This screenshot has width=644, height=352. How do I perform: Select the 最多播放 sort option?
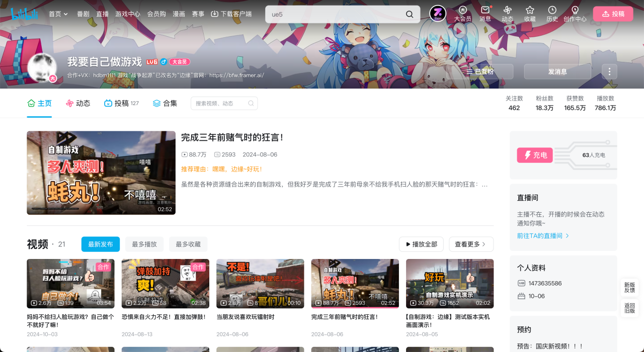pyautogui.click(x=144, y=244)
